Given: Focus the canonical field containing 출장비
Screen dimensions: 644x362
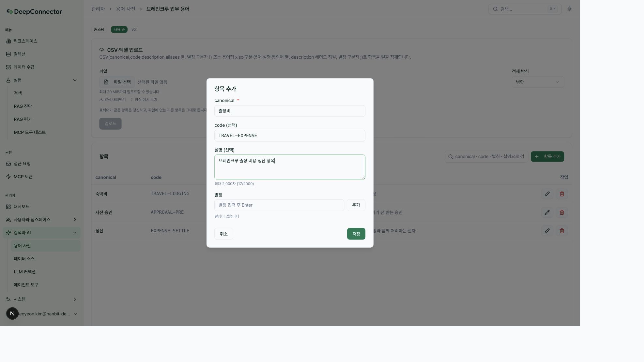Looking at the screenshot, I should click(290, 111).
